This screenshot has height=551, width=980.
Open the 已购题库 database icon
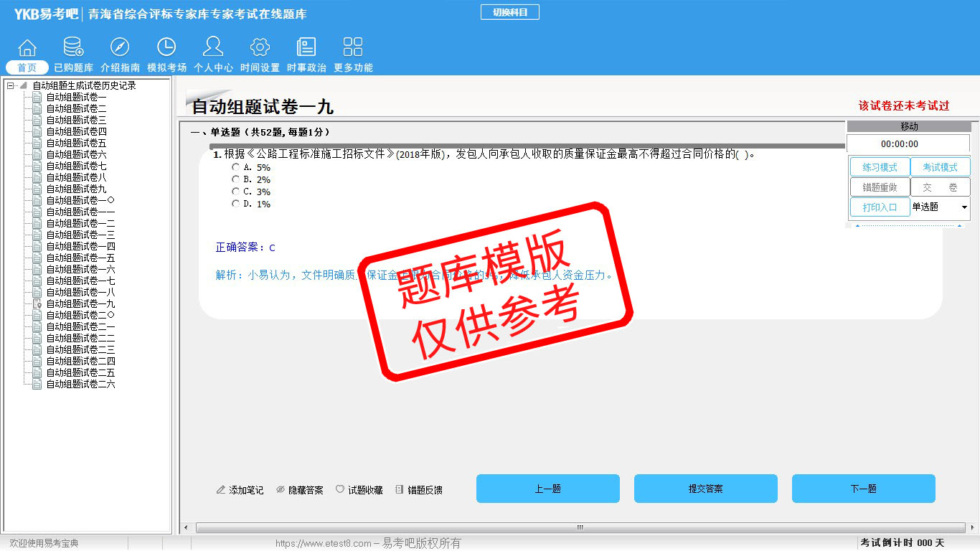click(73, 48)
